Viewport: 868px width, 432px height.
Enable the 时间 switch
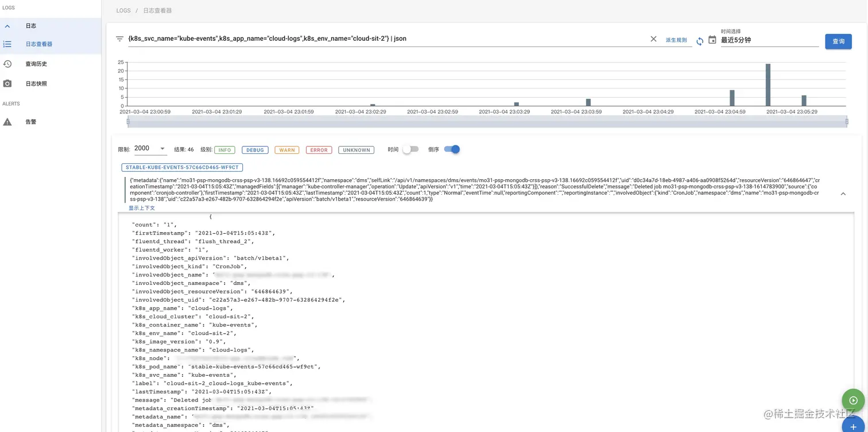point(410,149)
